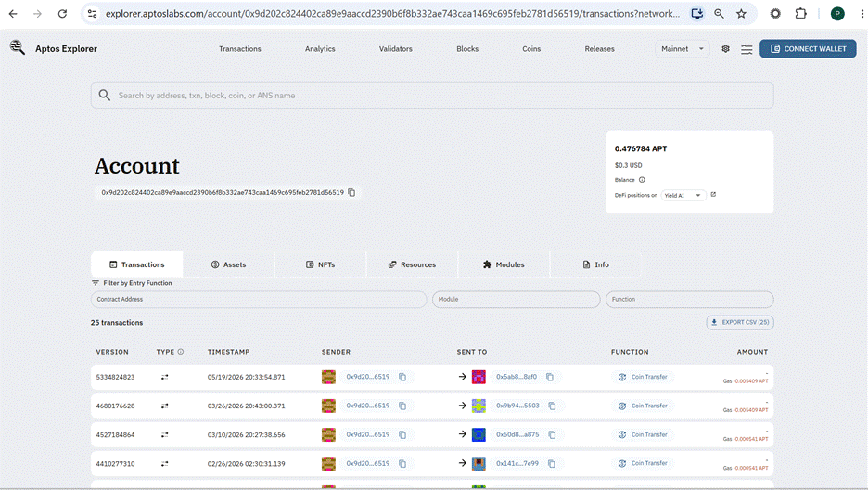Open sender 0x9d20...6519 in first row
This screenshot has width=868, height=490.
coord(367,377)
